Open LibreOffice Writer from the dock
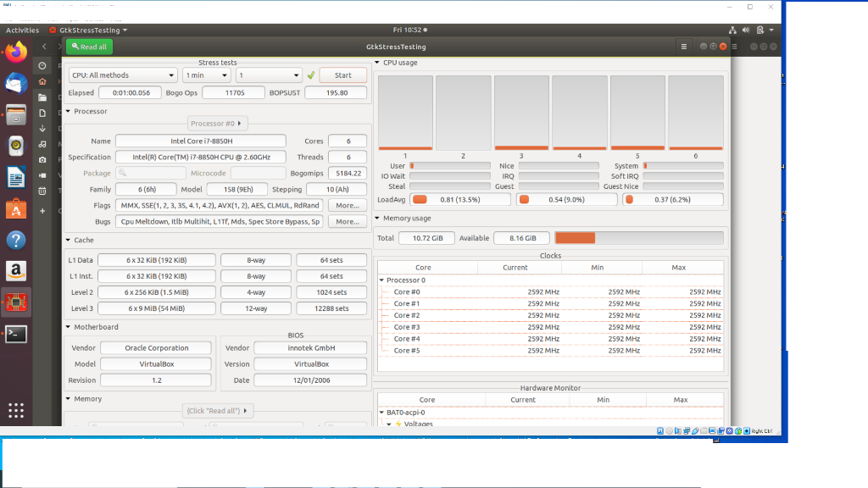 coord(16,177)
